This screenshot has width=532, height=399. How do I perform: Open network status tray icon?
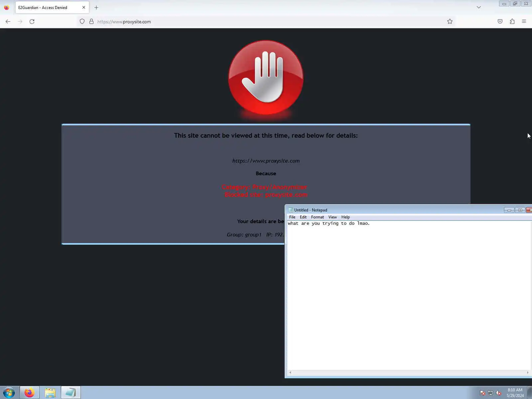(490, 393)
